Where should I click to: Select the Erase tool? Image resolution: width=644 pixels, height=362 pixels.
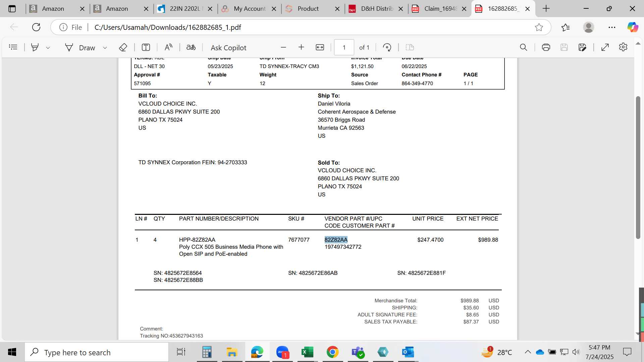point(123,47)
